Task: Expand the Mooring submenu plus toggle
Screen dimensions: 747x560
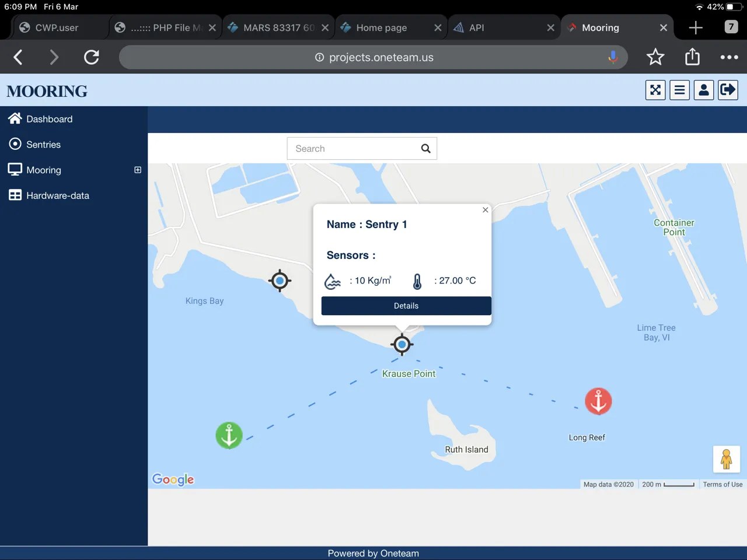Action: coord(138,170)
